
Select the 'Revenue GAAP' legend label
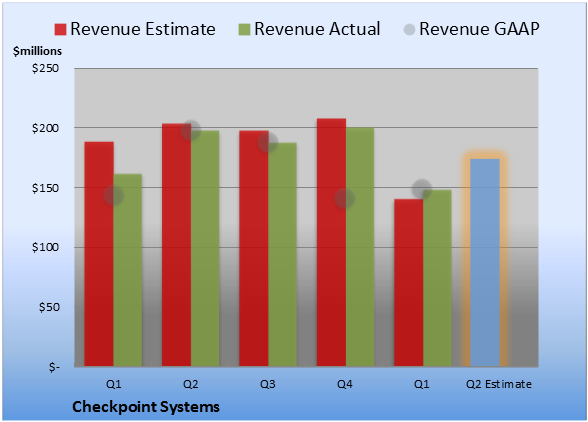479,29
